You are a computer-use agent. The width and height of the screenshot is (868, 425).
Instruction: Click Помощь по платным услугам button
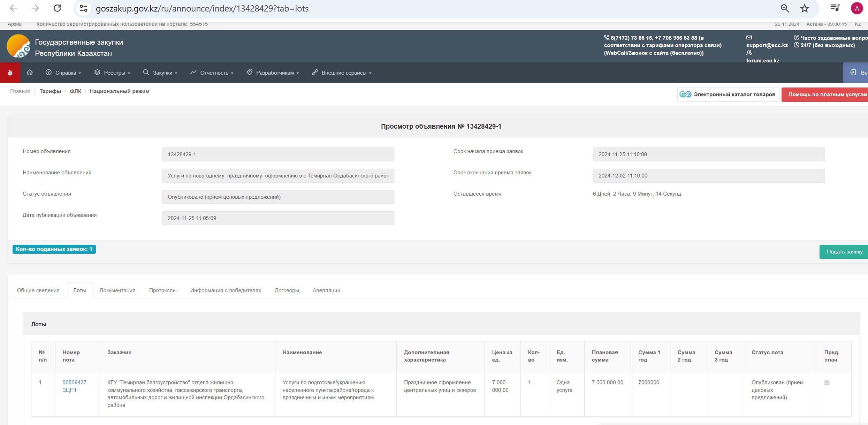tap(825, 94)
